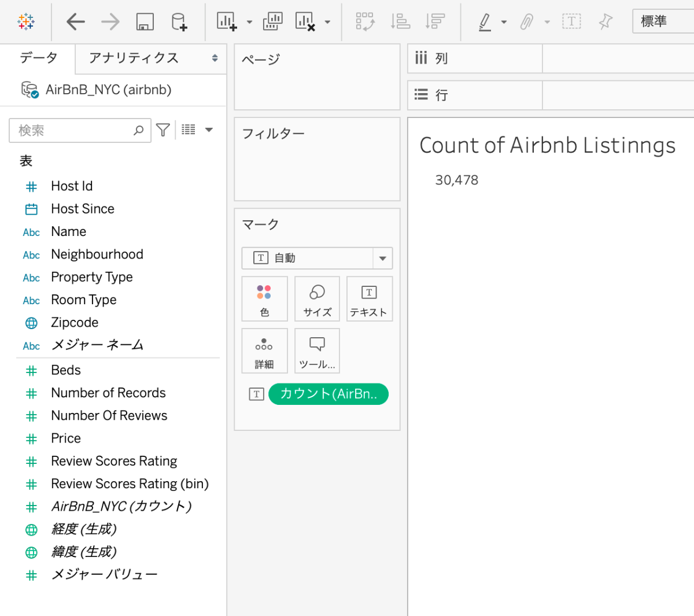Open the data pane view options dropdown arrow
This screenshot has width=694, height=616.
[x=209, y=130]
